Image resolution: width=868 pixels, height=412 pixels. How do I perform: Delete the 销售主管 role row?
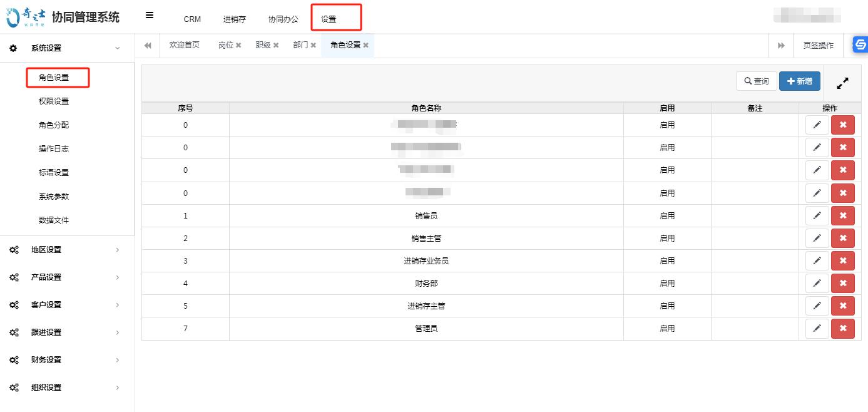pyautogui.click(x=842, y=238)
